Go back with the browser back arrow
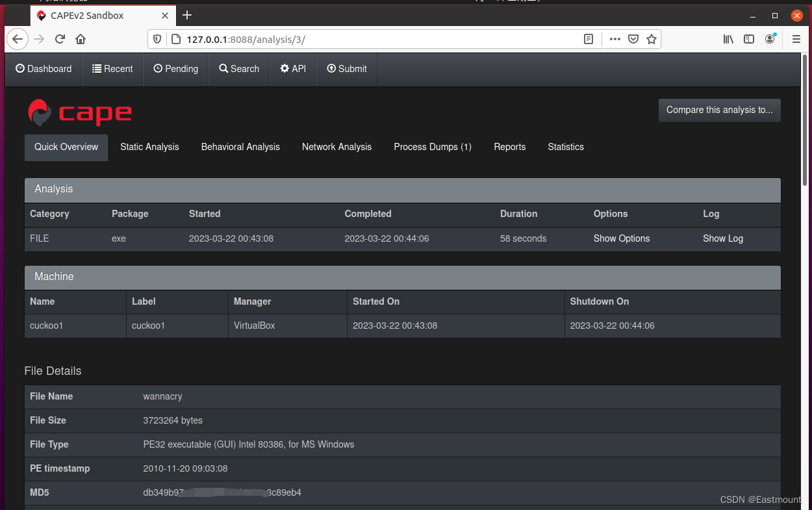812x510 pixels. click(x=18, y=39)
